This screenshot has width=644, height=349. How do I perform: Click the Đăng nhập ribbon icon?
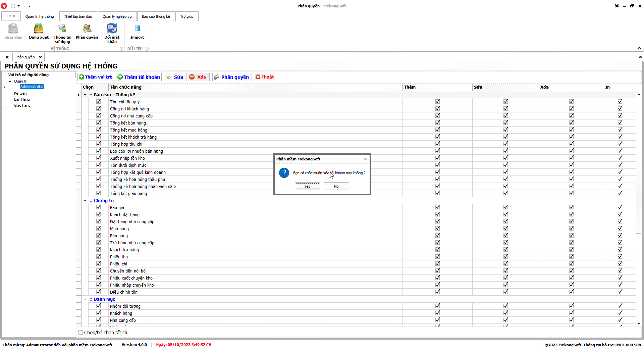[13, 31]
